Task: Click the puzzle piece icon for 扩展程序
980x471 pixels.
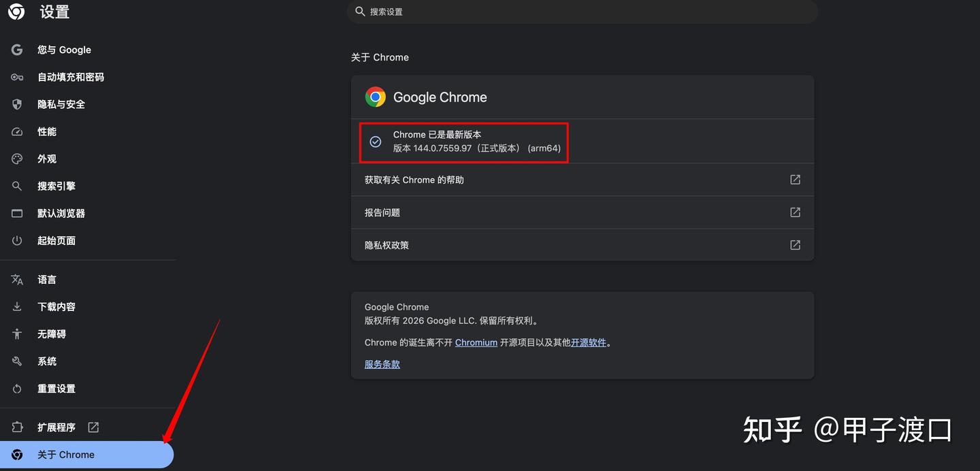Action: coord(17,427)
